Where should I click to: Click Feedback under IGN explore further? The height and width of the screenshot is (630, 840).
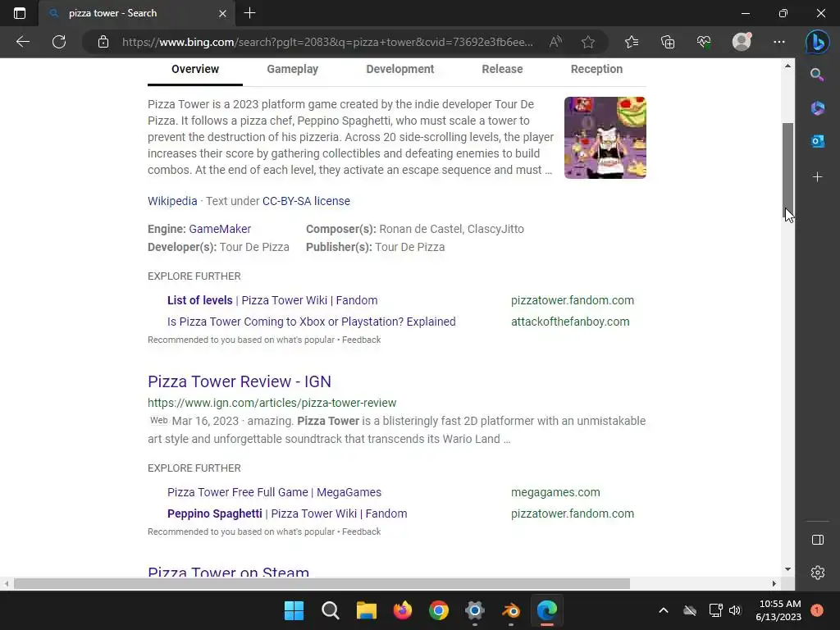pyautogui.click(x=361, y=532)
